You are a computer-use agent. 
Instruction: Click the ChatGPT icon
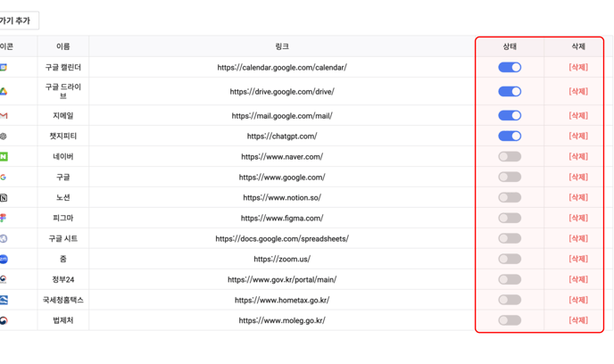click(x=4, y=136)
